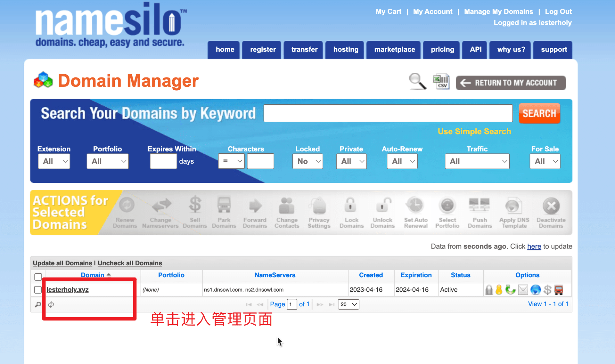Check the select-all header checkbox

(38, 277)
